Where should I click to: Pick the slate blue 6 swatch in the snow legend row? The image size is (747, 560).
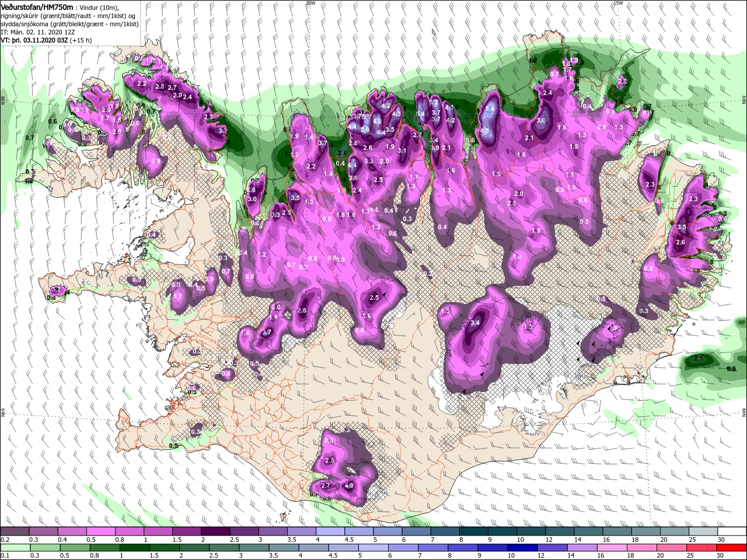[417, 531]
